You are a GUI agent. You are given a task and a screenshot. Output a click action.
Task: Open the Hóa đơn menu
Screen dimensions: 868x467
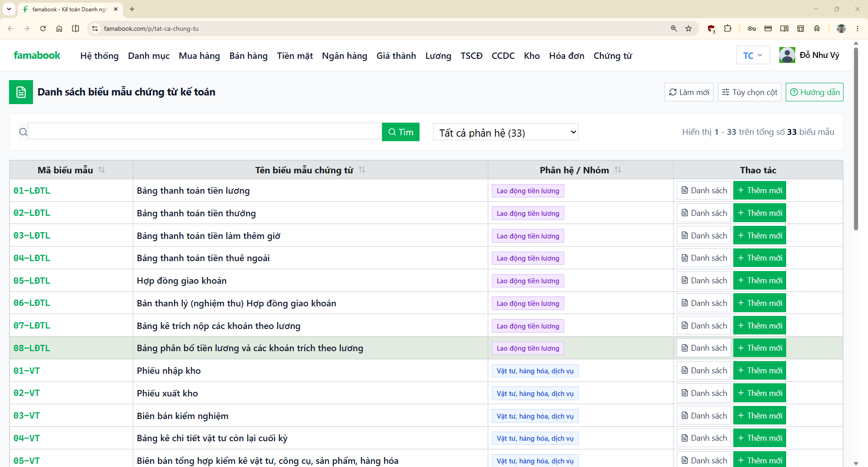566,56
